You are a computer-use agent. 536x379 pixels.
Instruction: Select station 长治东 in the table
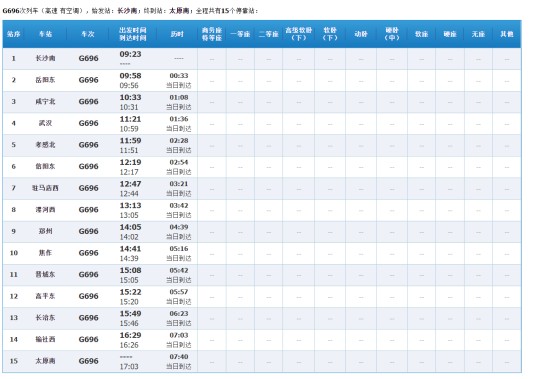click(45, 317)
